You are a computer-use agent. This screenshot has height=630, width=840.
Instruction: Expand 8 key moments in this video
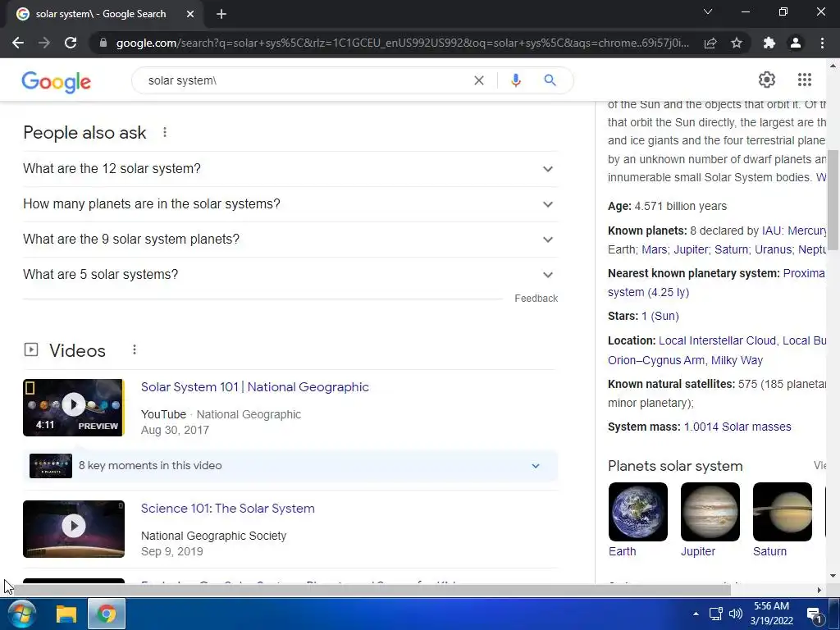click(290, 466)
